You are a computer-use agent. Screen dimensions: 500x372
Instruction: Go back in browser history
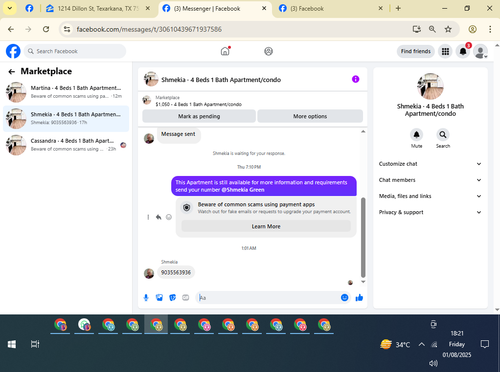(11, 29)
